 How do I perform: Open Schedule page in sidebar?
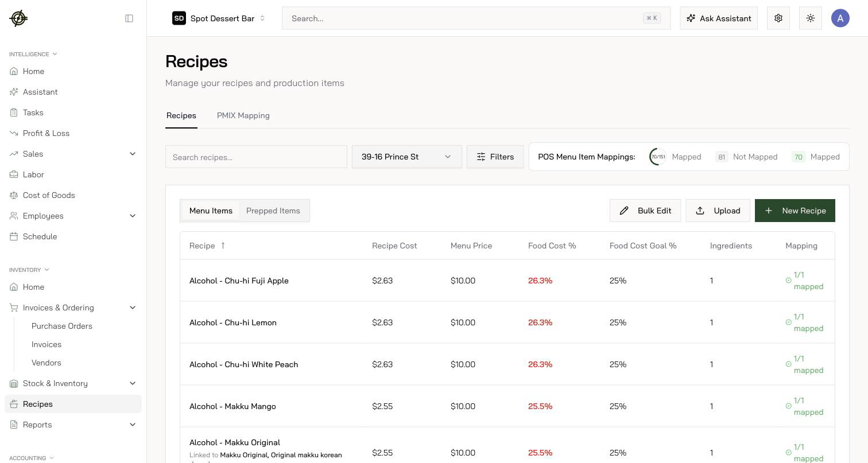tap(73, 236)
